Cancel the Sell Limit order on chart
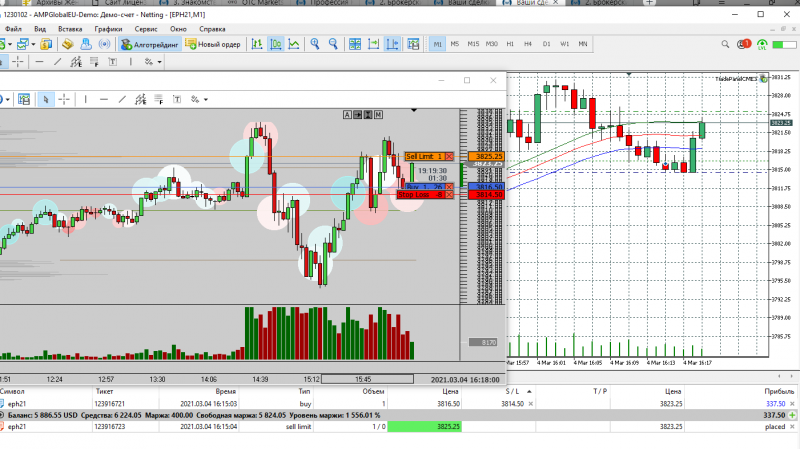 [x=449, y=156]
